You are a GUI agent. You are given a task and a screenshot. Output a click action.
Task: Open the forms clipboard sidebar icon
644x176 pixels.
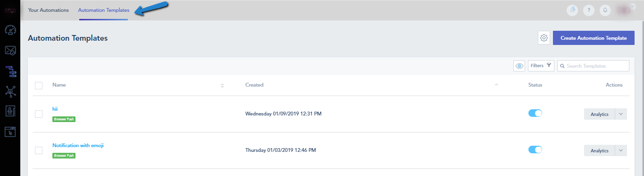click(10, 112)
